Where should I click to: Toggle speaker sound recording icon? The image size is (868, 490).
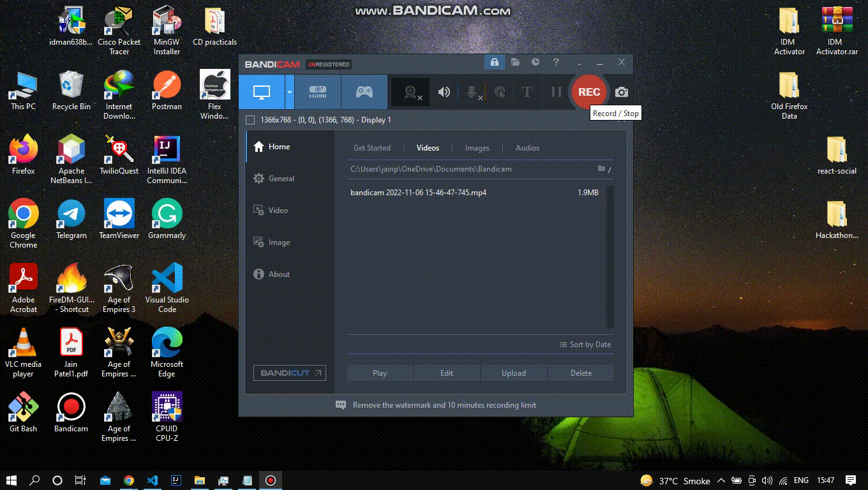pos(444,92)
